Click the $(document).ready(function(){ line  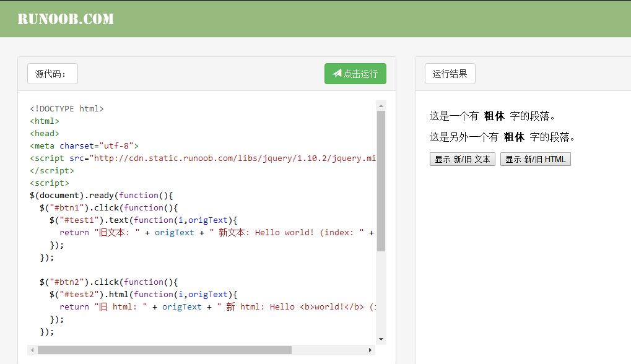pyautogui.click(x=101, y=195)
